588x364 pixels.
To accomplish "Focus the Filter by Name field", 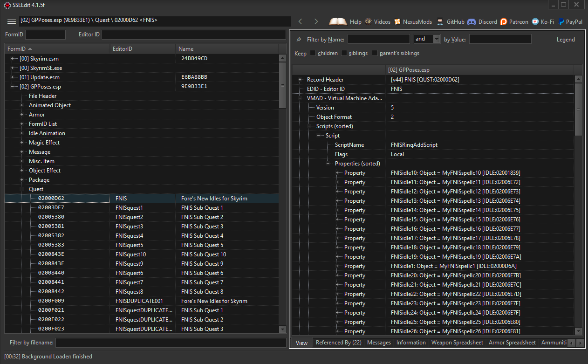I will coord(379,39).
